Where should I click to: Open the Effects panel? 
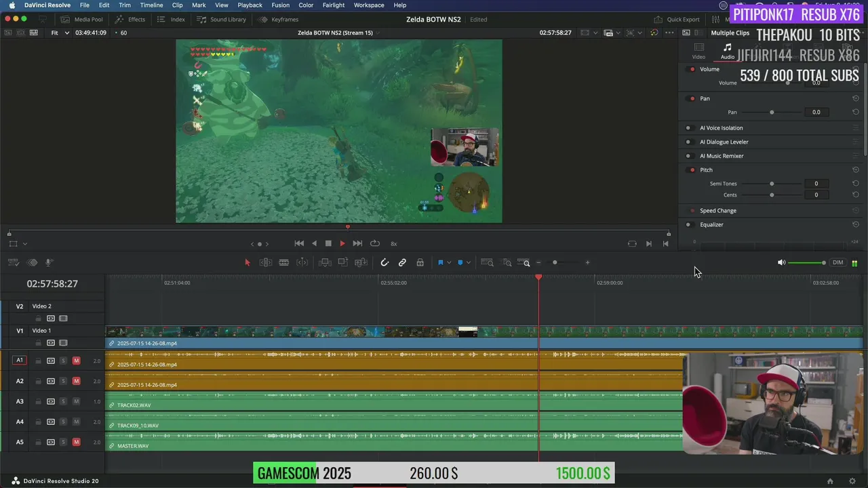pyautogui.click(x=130, y=19)
